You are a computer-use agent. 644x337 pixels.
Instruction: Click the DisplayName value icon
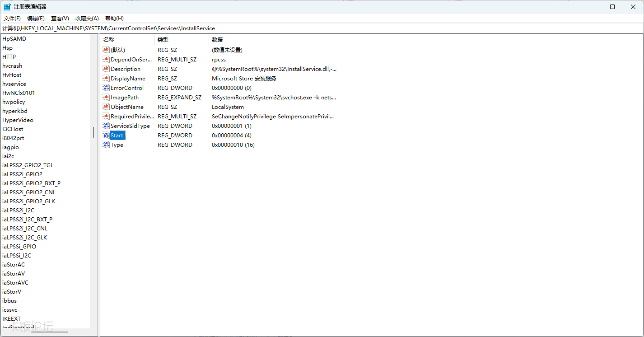(x=106, y=78)
